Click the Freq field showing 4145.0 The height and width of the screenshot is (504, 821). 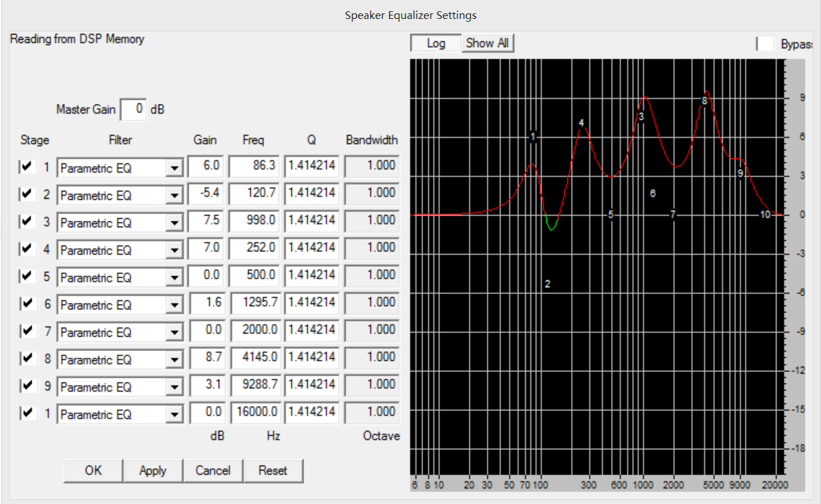(x=254, y=358)
